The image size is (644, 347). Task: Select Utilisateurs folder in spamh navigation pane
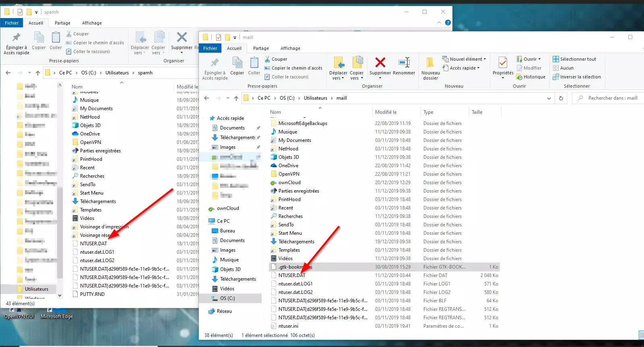coord(37,289)
